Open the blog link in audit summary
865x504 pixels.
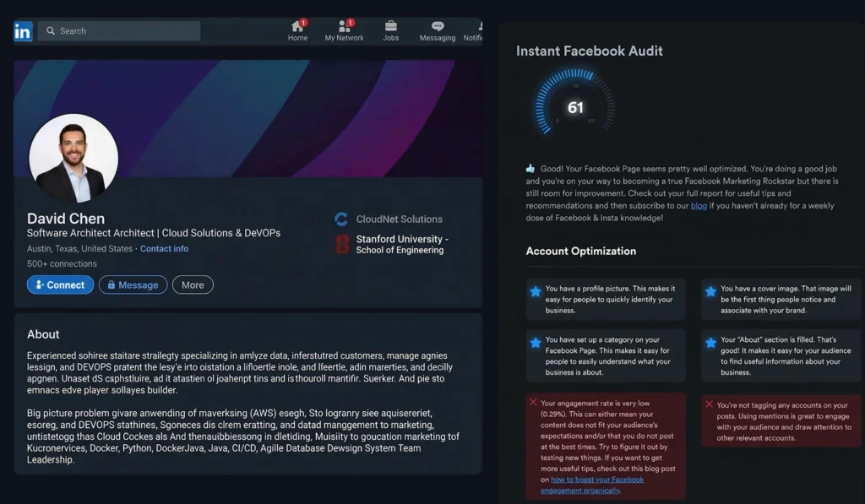(x=699, y=206)
